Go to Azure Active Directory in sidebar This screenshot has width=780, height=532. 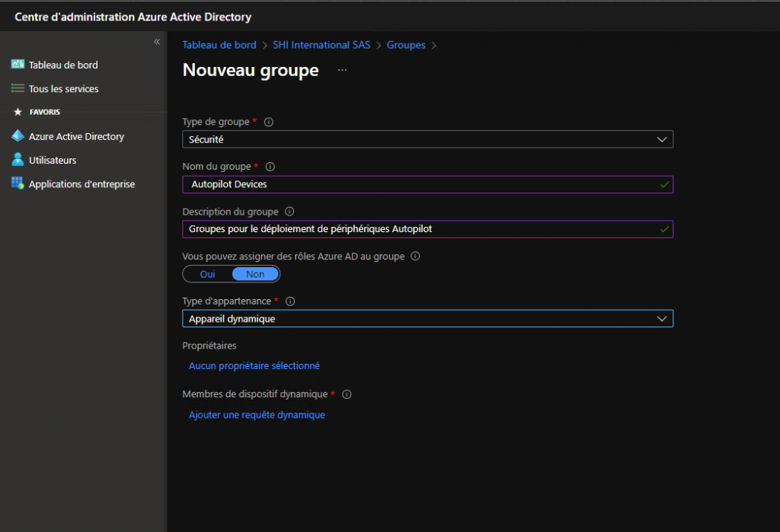click(x=77, y=136)
